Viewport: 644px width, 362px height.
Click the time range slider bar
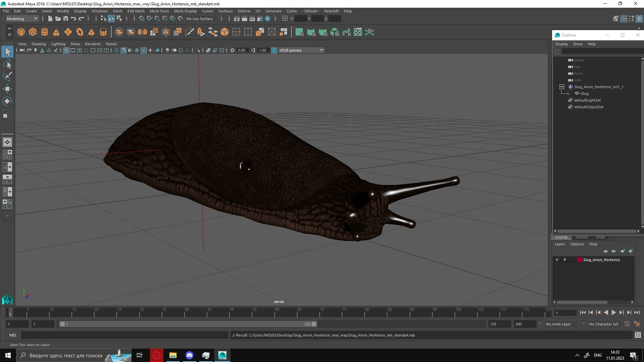[188, 324]
